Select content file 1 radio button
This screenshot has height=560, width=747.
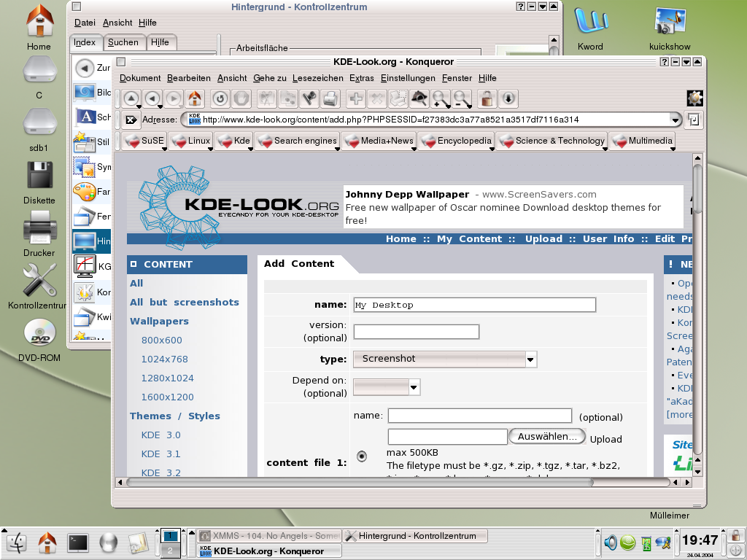362,456
